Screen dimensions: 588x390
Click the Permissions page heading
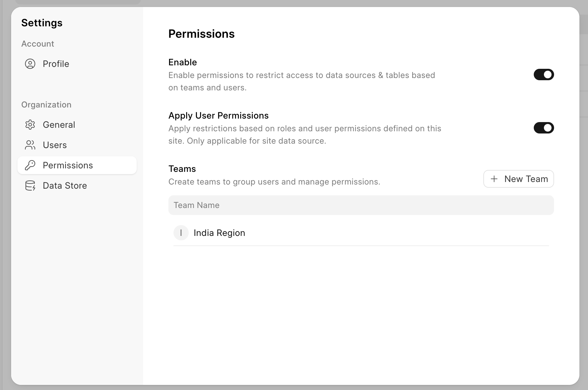click(x=201, y=34)
